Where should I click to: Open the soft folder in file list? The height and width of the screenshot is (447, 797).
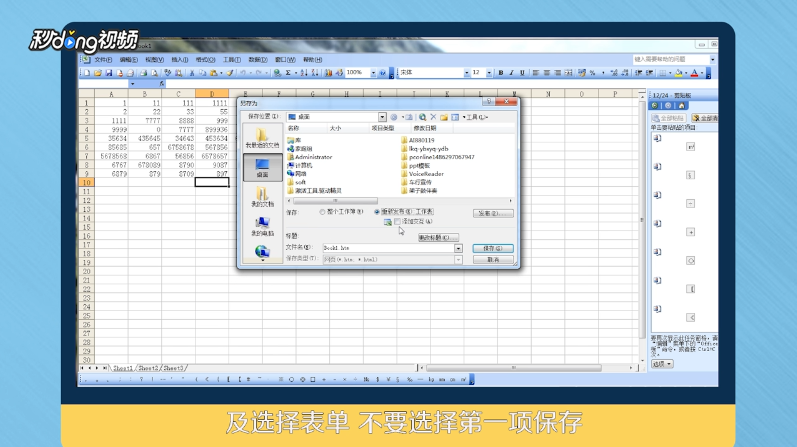(x=296, y=182)
